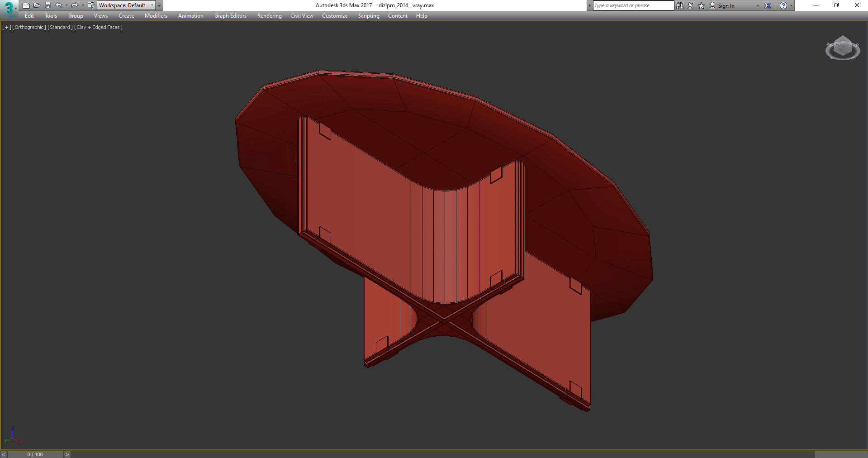This screenshot has height=458, width=868.
Task: Click the Autodesk Exchange X icon
Action: [x=768, y=5]
